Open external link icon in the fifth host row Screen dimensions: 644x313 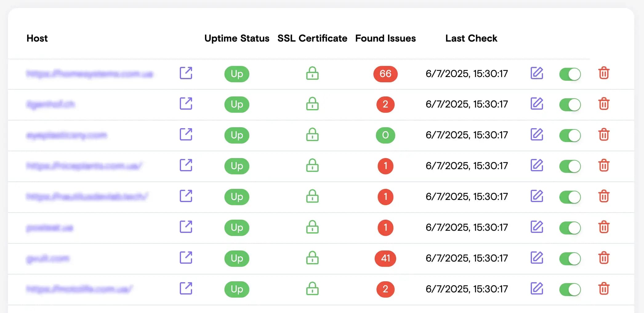[186, 196]
